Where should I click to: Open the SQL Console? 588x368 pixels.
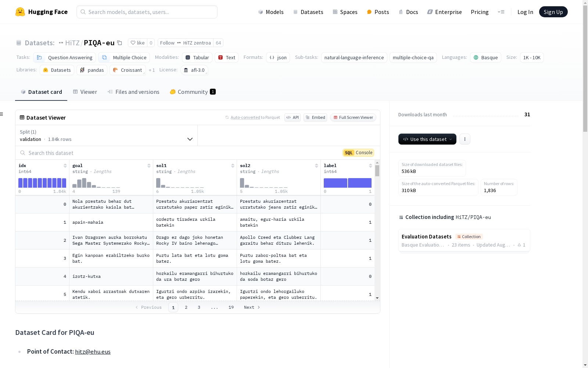358,153
